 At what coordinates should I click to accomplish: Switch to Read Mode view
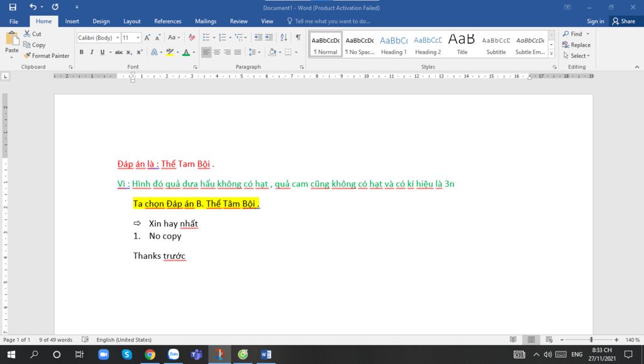513,339
